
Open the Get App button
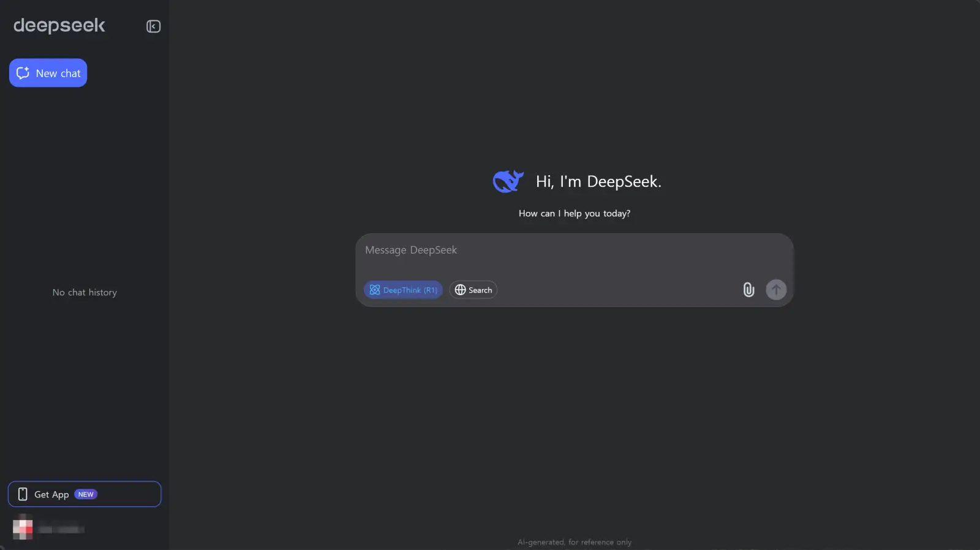[85, 494]
